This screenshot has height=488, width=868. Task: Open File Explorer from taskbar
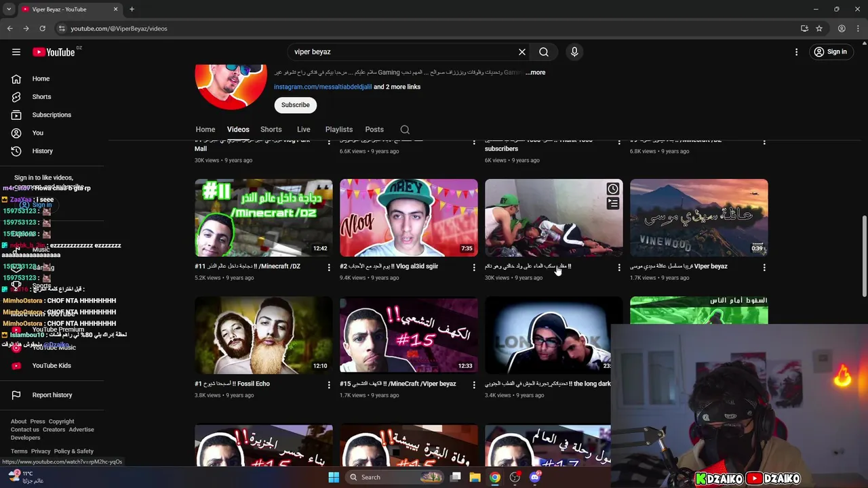pos(475,477)
